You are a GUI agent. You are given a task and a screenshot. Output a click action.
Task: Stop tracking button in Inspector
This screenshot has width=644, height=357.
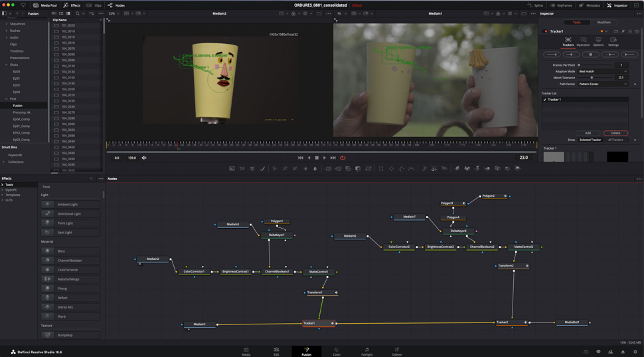point(591,55)
